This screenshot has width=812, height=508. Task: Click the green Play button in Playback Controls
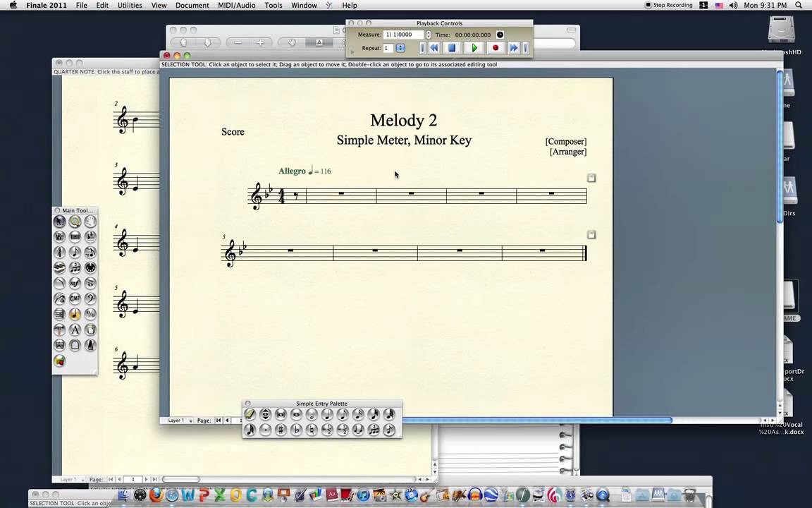(474, 48)
